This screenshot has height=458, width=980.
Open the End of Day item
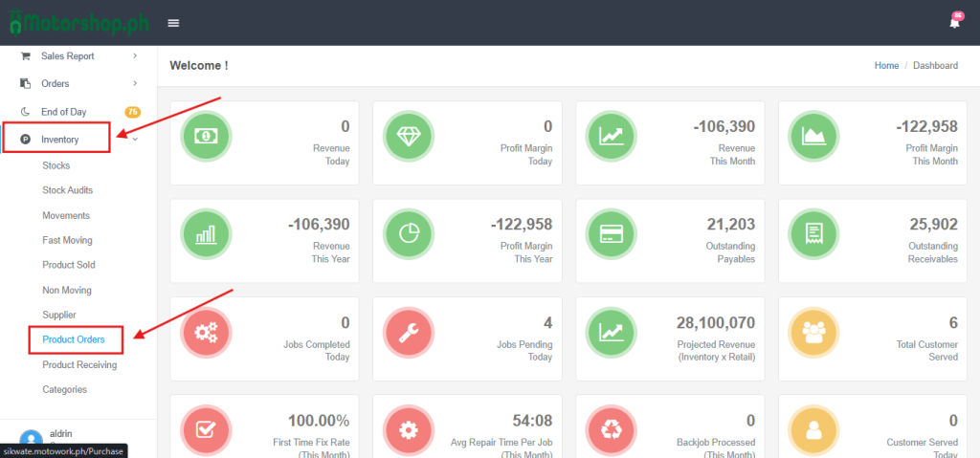pyautogui.click(x=63, y=112)
